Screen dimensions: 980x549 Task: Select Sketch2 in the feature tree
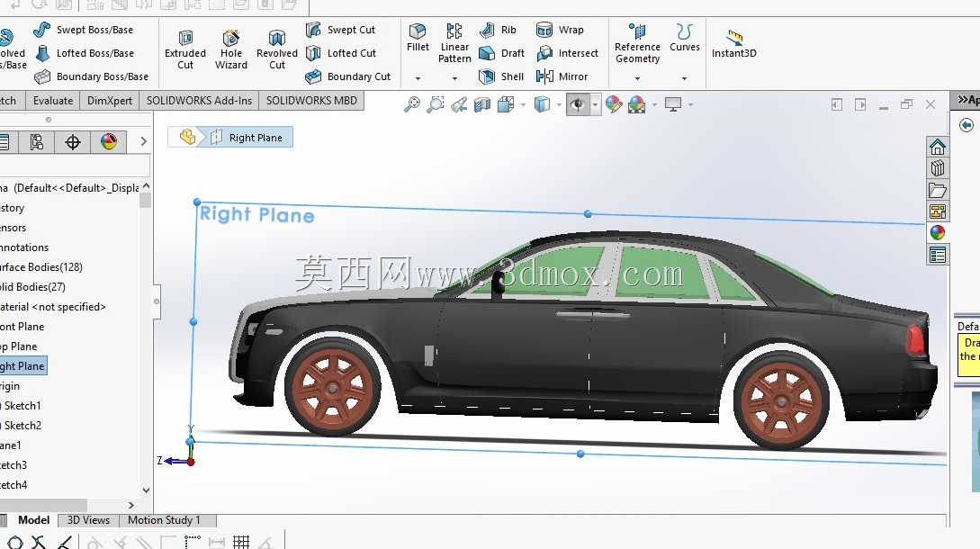coord(22,426)
